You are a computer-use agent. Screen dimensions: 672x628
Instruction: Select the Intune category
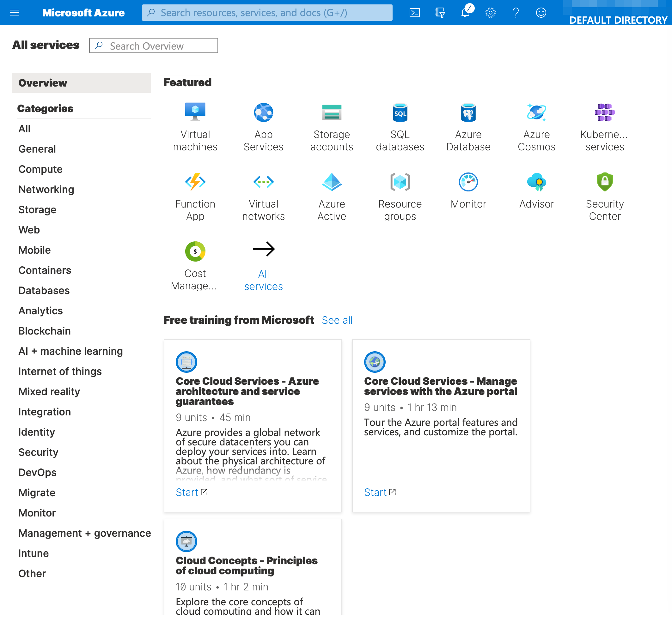tap(34, 553)
